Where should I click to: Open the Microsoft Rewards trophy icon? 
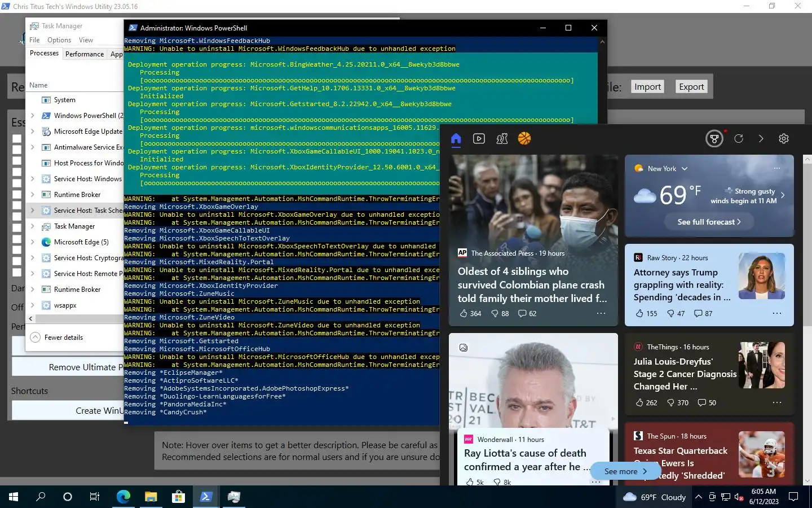(x=714, y=139)
